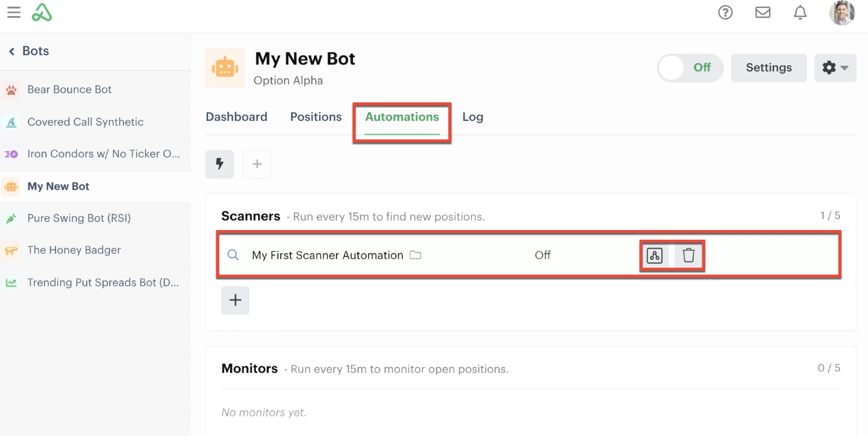This screenshot has height=436, width=868.
Task: Open the Log tab
Action: [x=472, y=117]
